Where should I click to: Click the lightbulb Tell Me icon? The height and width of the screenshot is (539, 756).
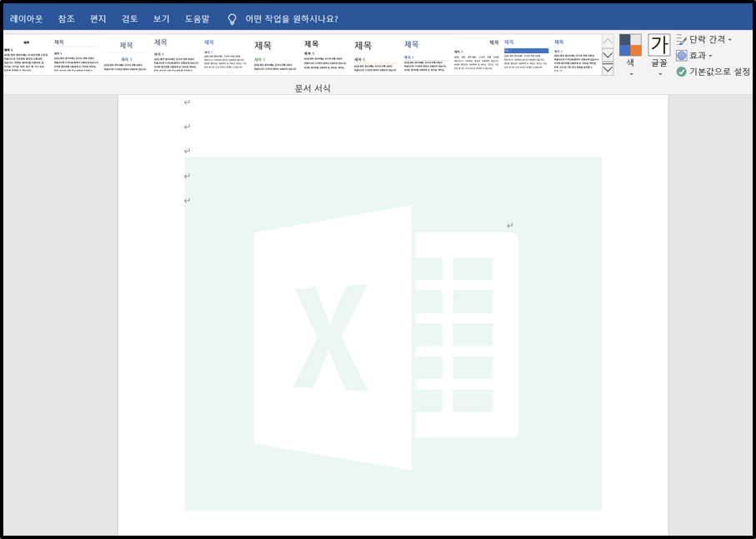(x=233, y=19)
